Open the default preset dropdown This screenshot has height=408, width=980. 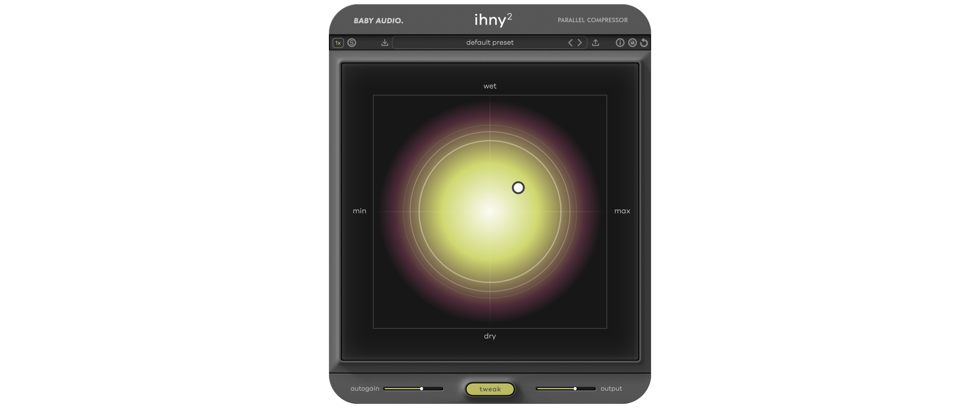pos(489,43)
